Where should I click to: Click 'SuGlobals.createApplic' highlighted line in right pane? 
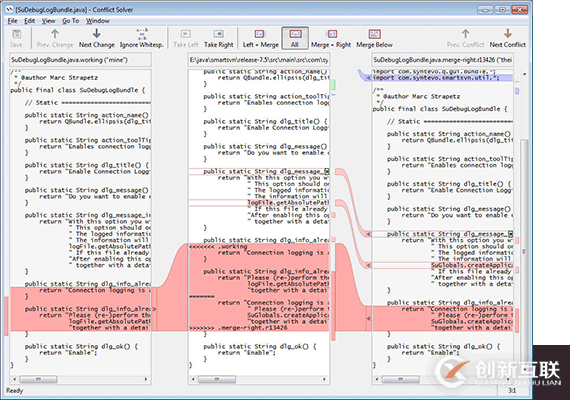(x=472, y=265)
